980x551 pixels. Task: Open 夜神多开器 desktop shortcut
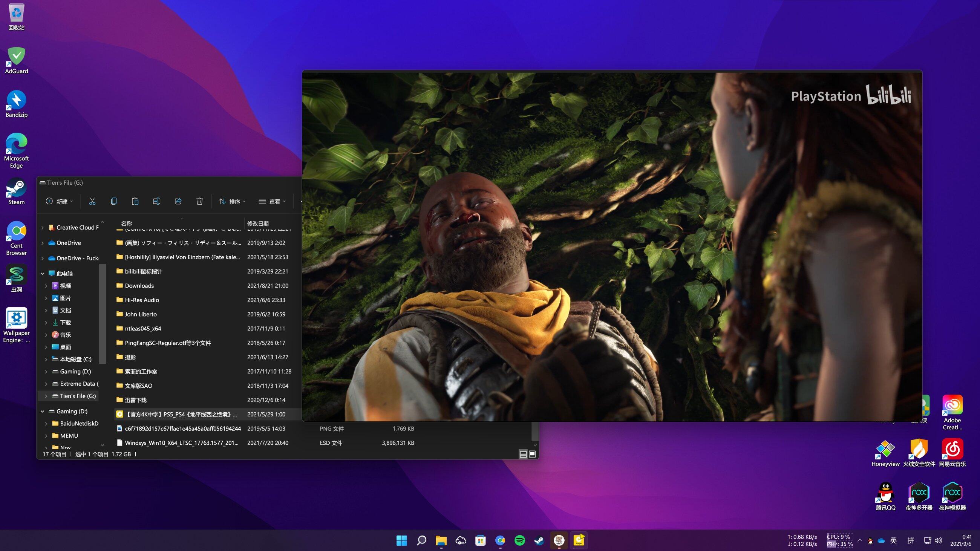coord(919,497)
